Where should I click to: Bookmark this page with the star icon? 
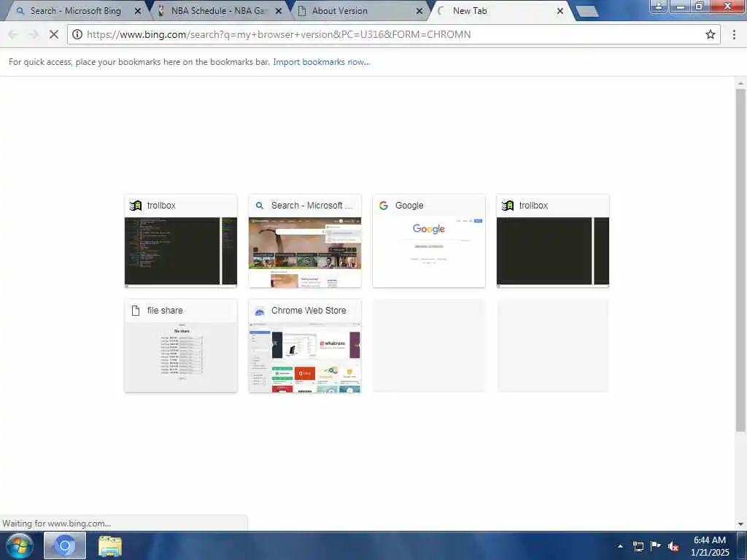[x=711, y=34]
